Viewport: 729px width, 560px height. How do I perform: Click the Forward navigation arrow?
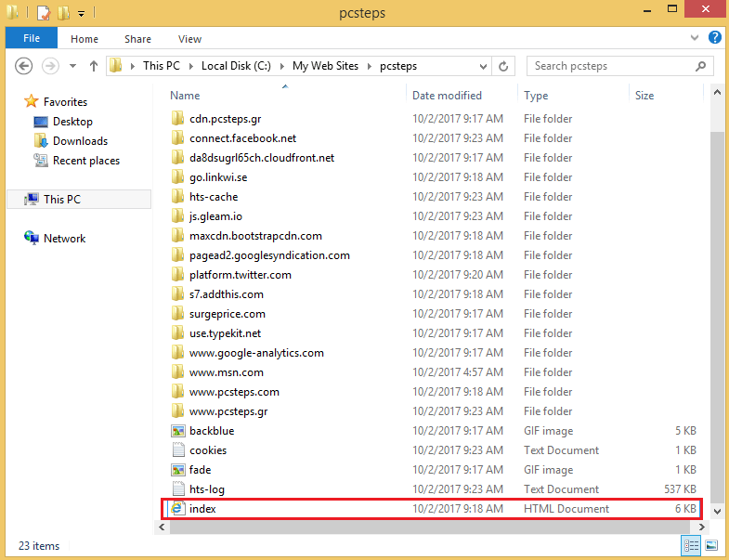50,66
